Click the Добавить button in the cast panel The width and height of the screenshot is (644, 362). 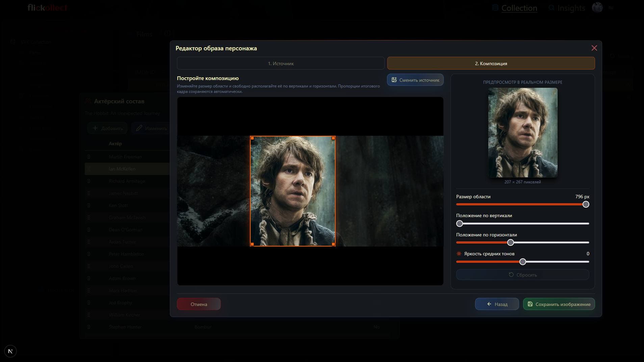(107, 128)
